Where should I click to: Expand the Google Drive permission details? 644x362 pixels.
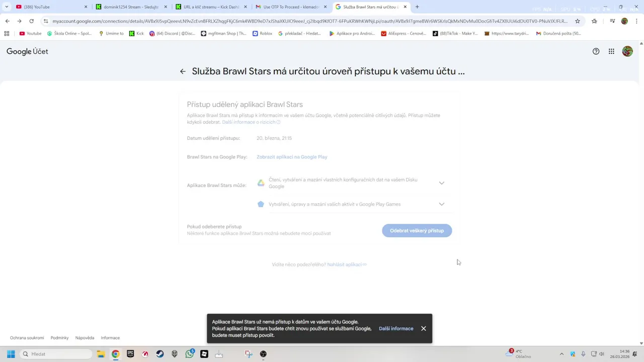click(x=441, y=183)
